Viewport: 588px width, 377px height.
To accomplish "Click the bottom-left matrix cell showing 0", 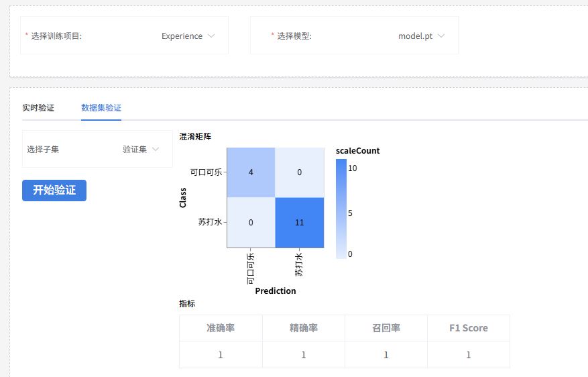I will (251, 223).
